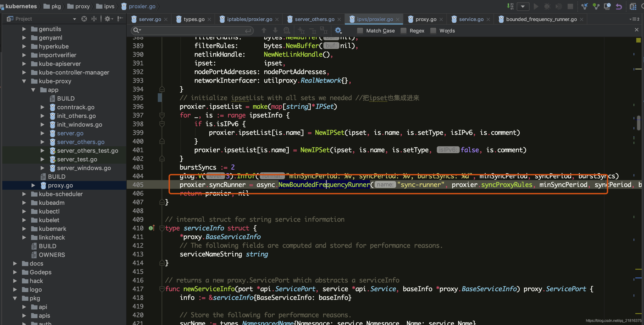This screenshot has height=325, width=644.
Task: Click Scroll from Source target icon
Action: pyautogui.click(x=84, y=19)
